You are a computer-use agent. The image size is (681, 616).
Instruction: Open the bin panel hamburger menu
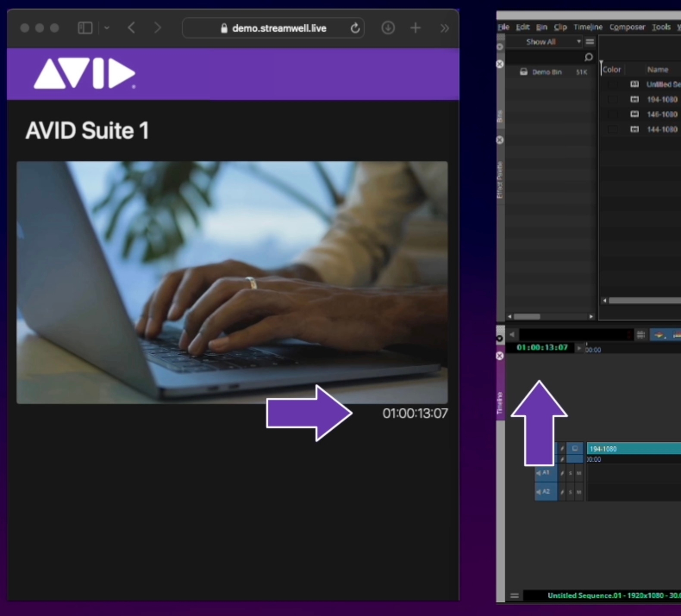pos(590,42)
